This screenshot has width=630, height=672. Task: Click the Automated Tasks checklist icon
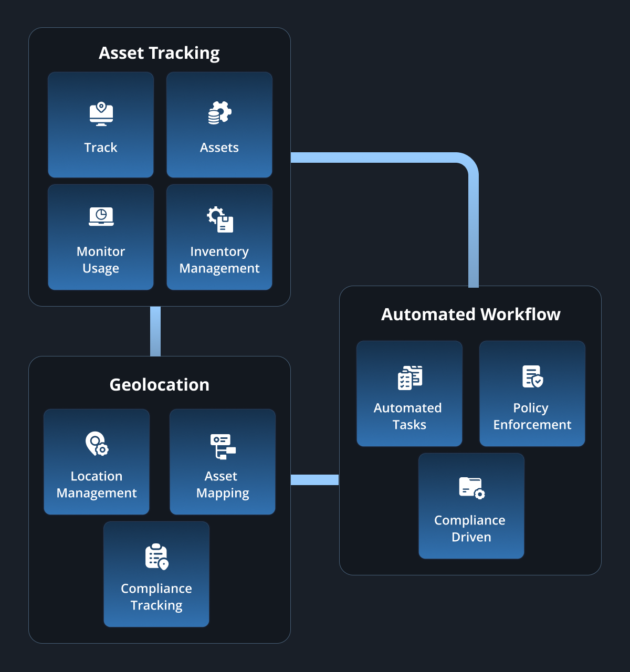tap(410, 377)
